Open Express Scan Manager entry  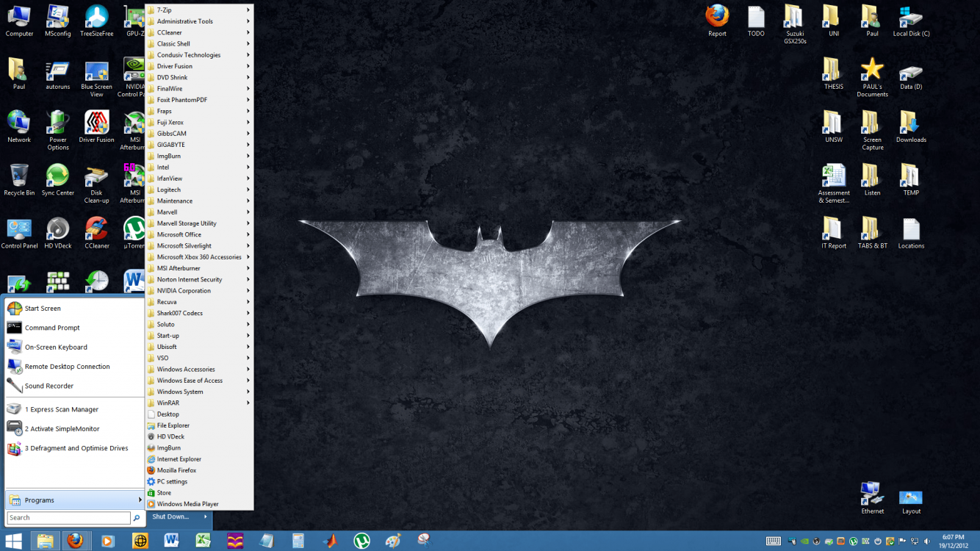(x=74, y=409)
